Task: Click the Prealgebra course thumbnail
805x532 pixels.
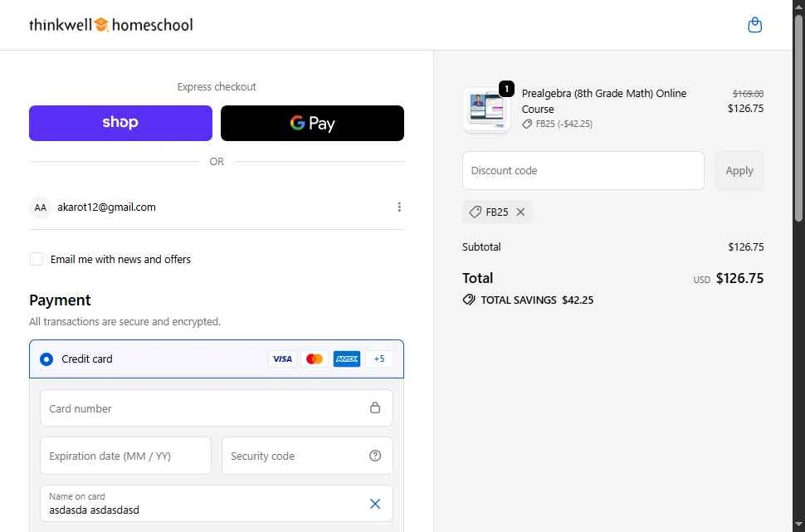Action: coord(486,110)
